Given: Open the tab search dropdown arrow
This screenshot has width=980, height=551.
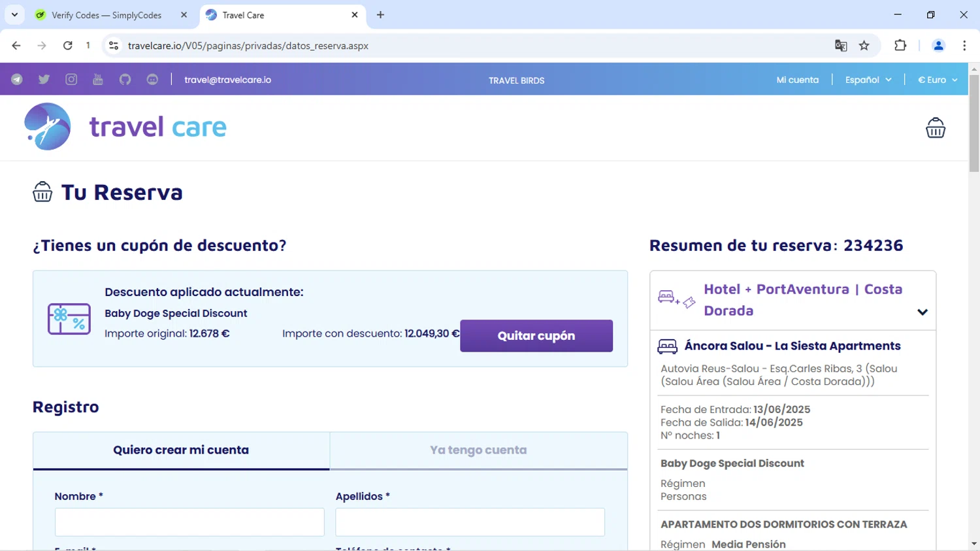Looking at the screenshot, I should [x=14, y=15].
